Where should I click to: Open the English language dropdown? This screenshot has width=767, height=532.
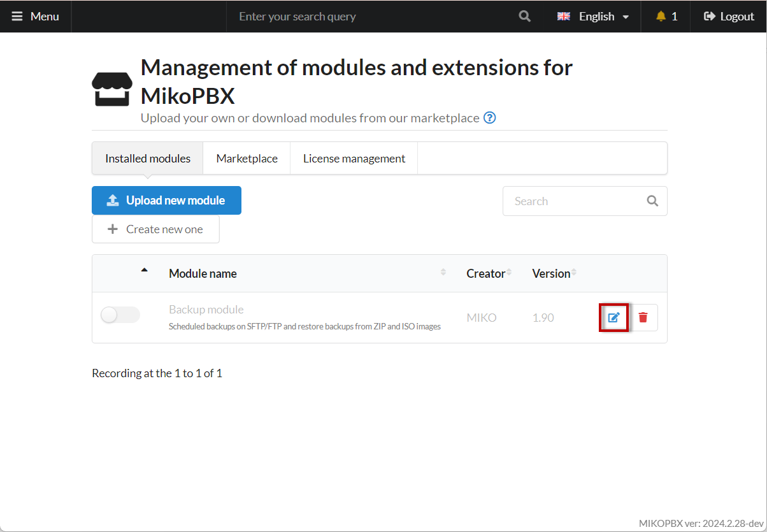[x=593, y=17]
